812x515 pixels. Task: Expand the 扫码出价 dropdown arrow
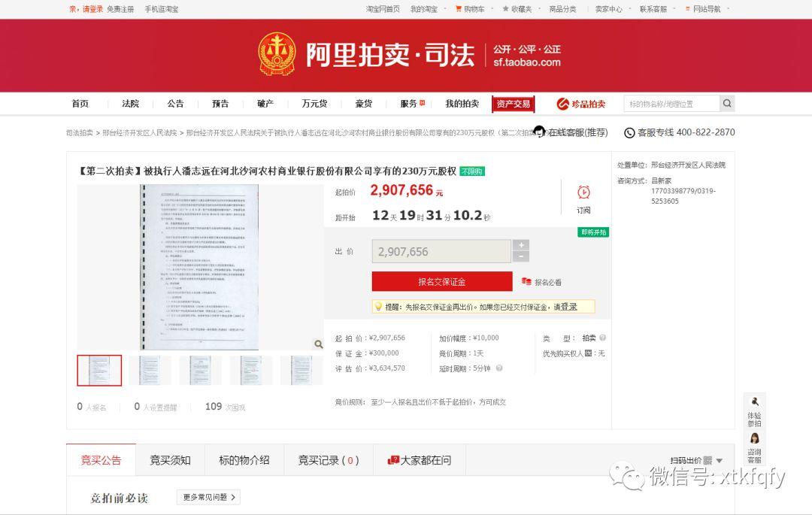tap(720, 461)
